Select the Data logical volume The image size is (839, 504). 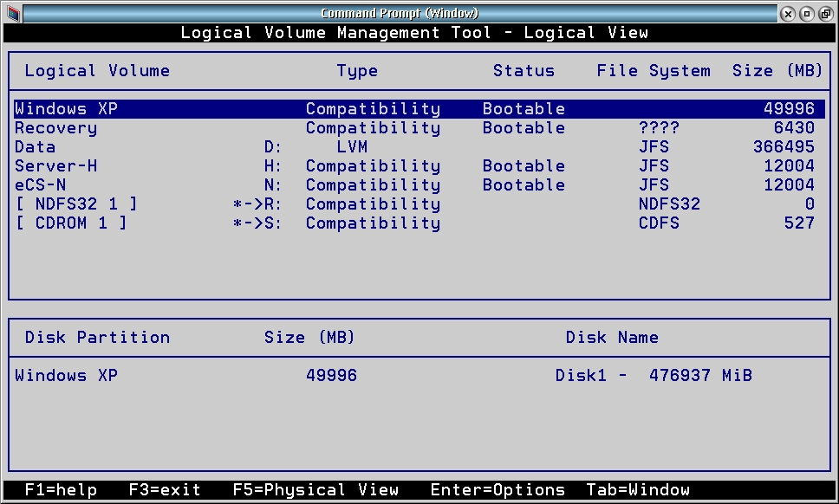419,147
